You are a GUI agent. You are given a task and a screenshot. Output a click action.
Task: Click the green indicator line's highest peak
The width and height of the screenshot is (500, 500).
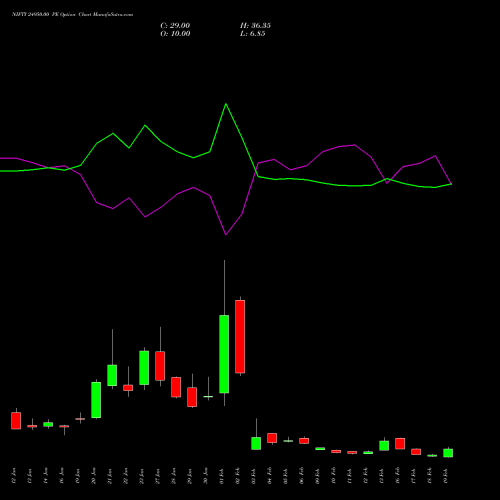click(226, 104)
